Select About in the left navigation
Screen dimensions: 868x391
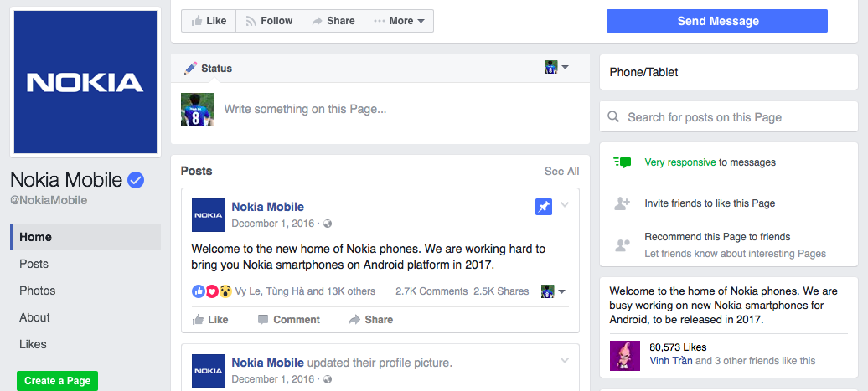(x=34, y=317)
